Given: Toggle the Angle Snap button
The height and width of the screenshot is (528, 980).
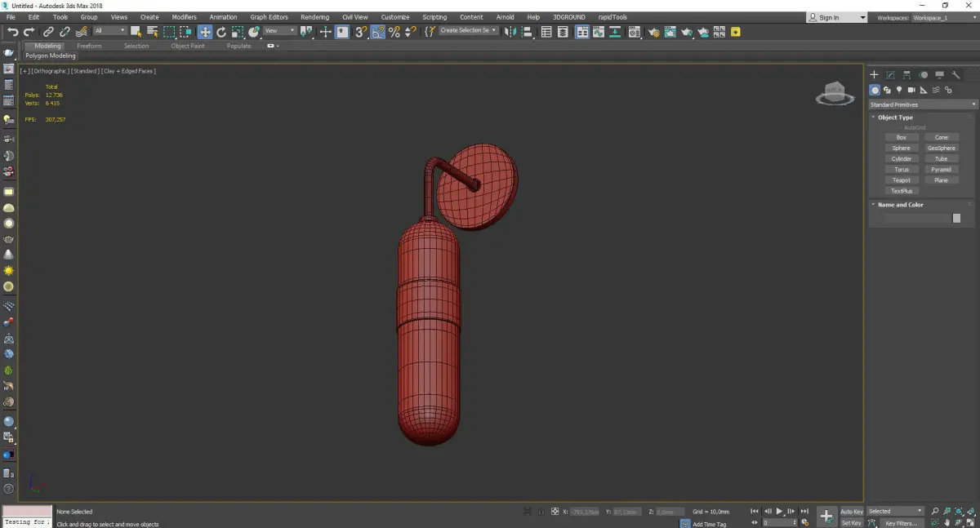Looking at the screenshot, I should click(x=377, y=32).
